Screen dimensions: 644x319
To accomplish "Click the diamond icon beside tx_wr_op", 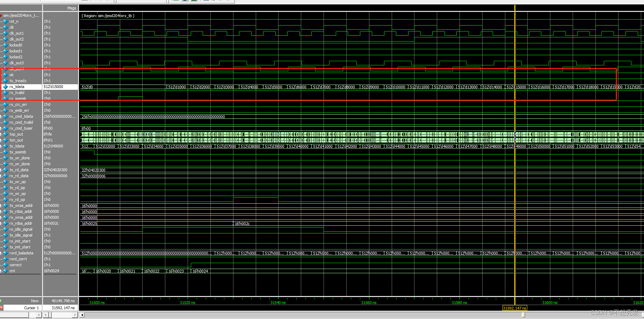I will pos(6,182).
